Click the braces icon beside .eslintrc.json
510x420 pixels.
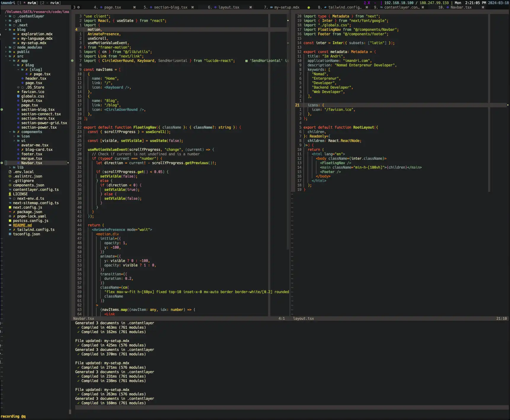(10, 176)
